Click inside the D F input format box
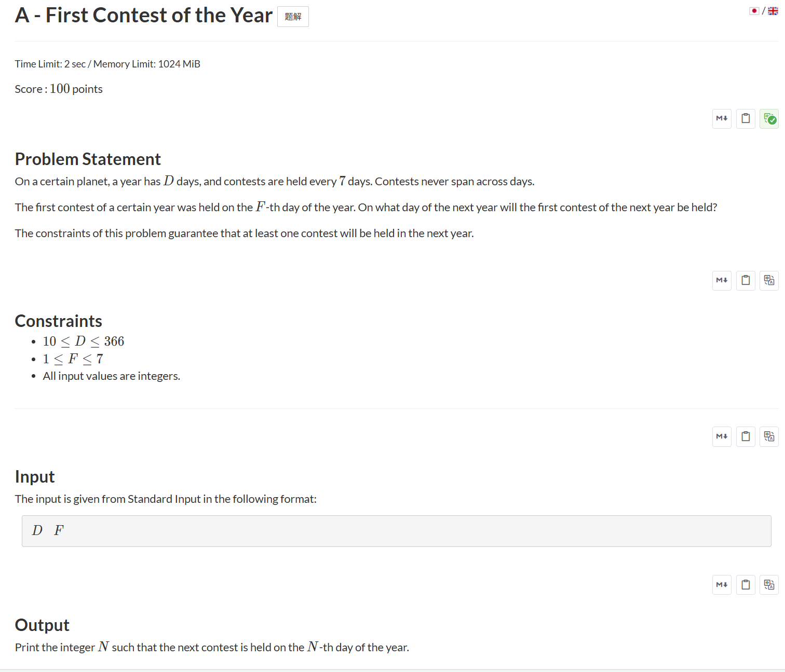The image size is (785, 672). (396, 531)
